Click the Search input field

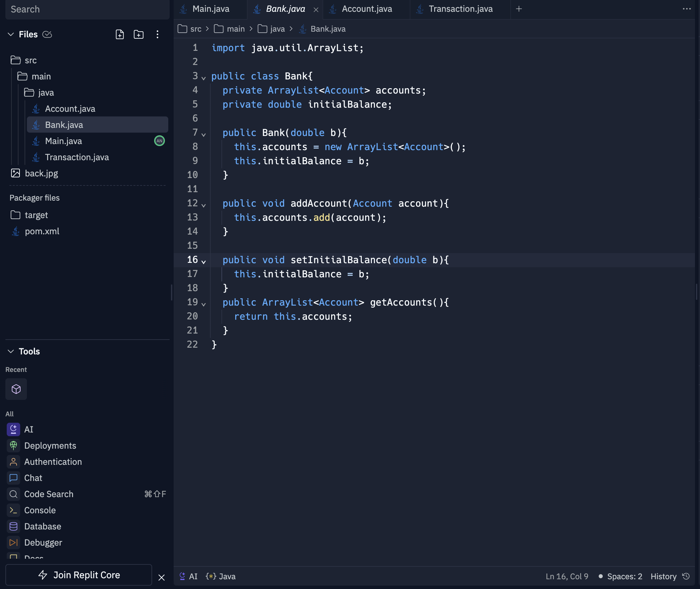(87, 9)
